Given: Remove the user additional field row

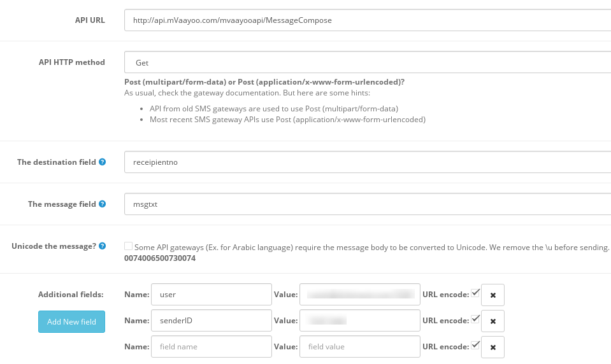Looking at the screenshot, I should coord(492,295).
